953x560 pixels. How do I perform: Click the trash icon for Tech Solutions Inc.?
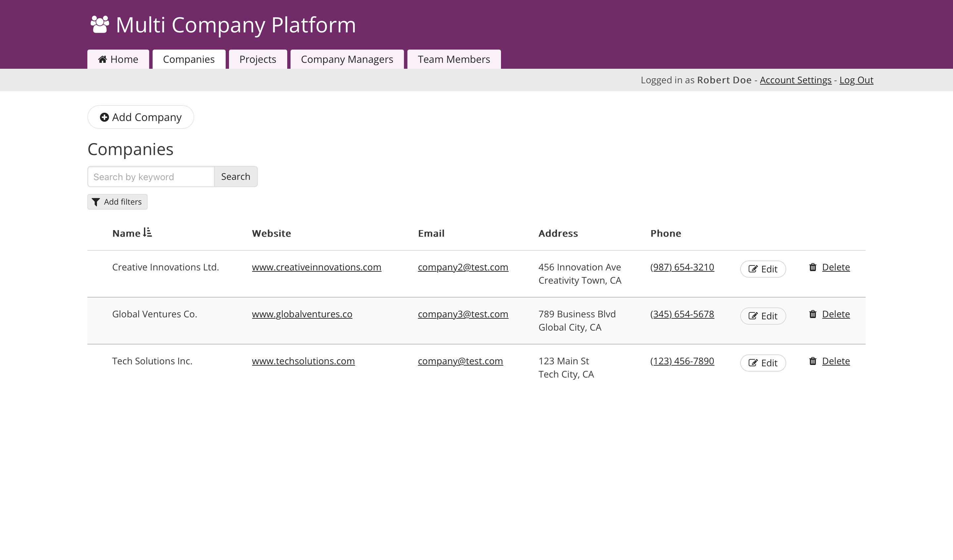pyautogui.click(x=813, y=361)
